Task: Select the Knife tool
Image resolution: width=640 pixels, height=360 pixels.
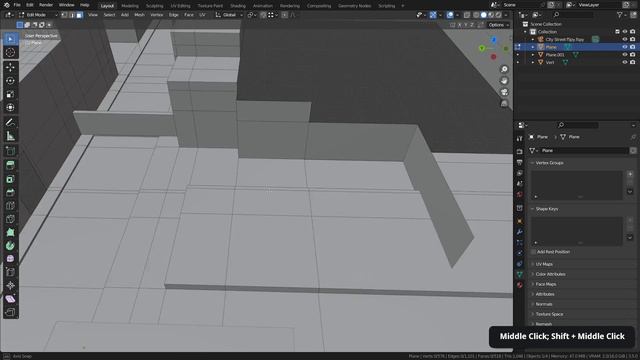Action: [x=10, y=219]
